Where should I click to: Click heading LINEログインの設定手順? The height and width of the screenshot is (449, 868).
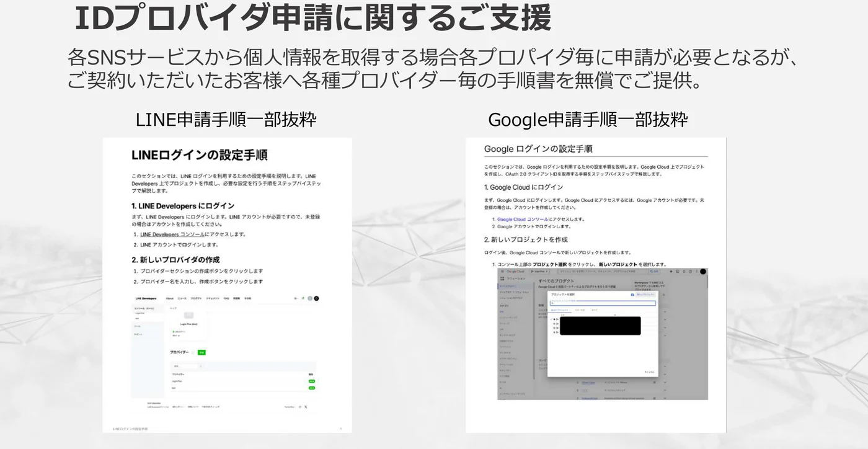[199, 155]
